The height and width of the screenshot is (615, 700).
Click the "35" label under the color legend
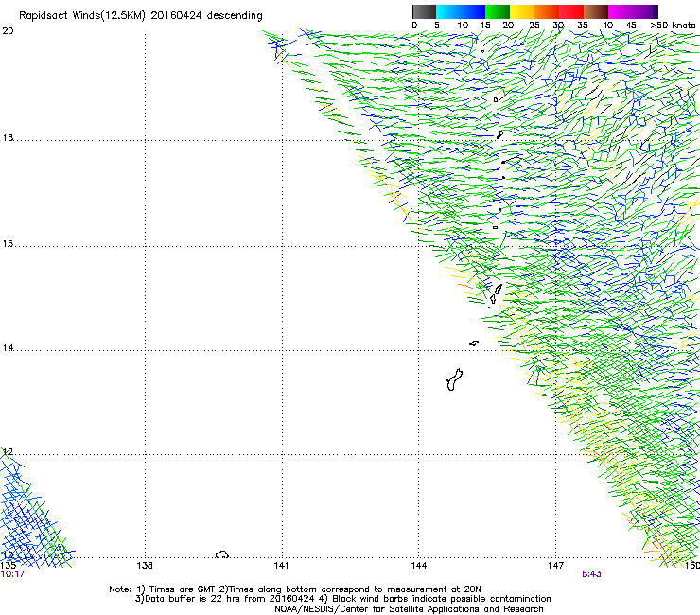tap(583, 26)
